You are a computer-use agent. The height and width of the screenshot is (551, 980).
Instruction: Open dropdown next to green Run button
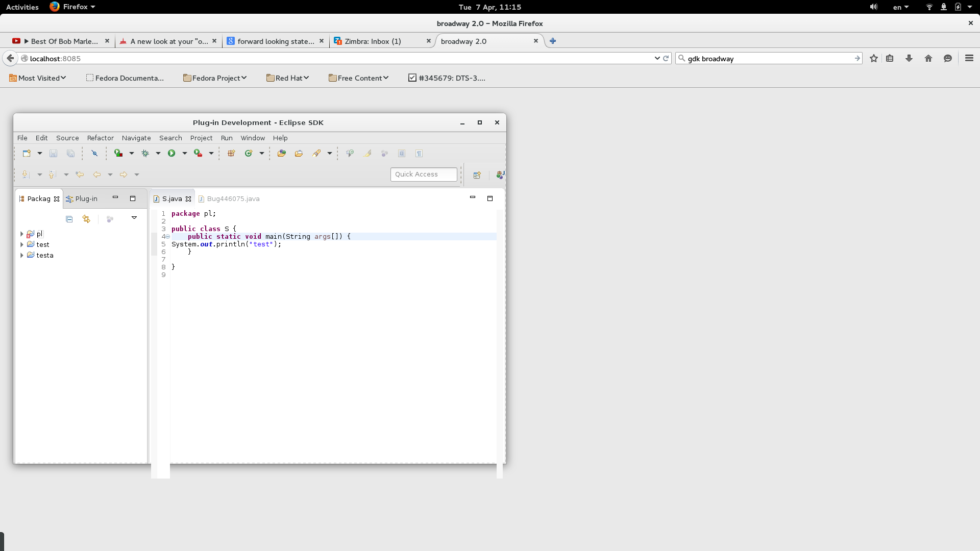(184, 153)
